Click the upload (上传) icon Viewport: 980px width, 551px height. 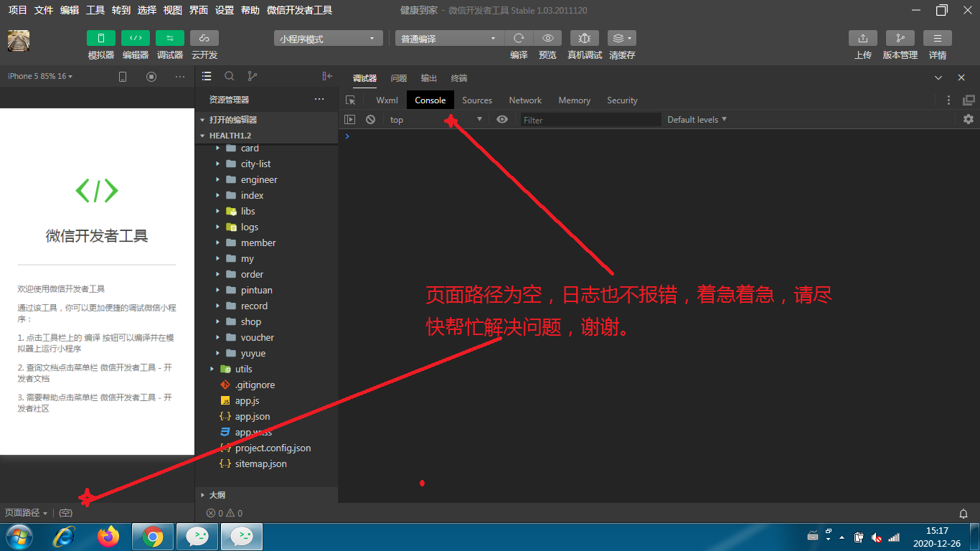pos(863,38)
